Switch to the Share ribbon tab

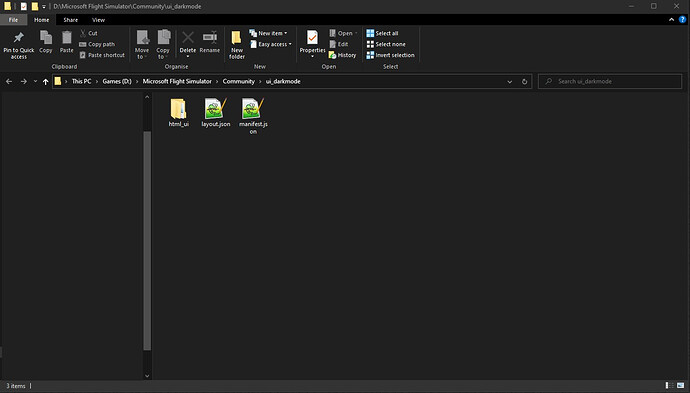(70, 20)
